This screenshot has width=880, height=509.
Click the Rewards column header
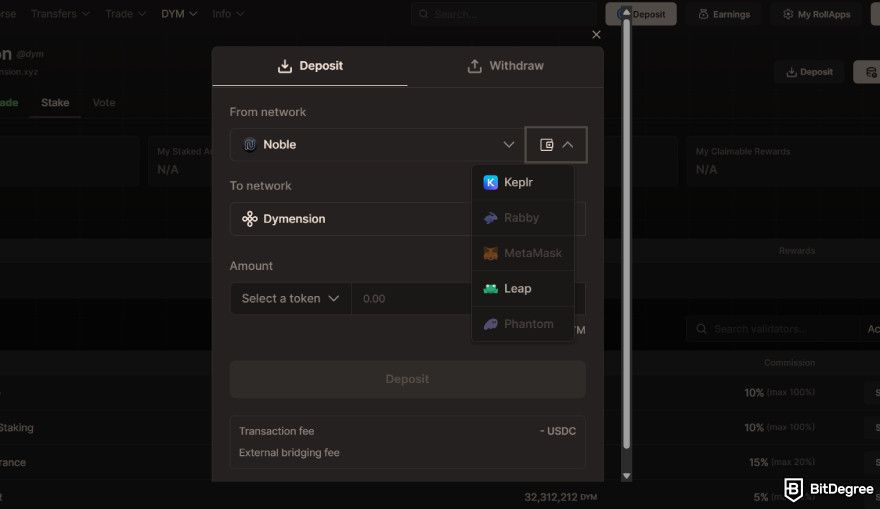pyautogui.click(x=796, y=251)
